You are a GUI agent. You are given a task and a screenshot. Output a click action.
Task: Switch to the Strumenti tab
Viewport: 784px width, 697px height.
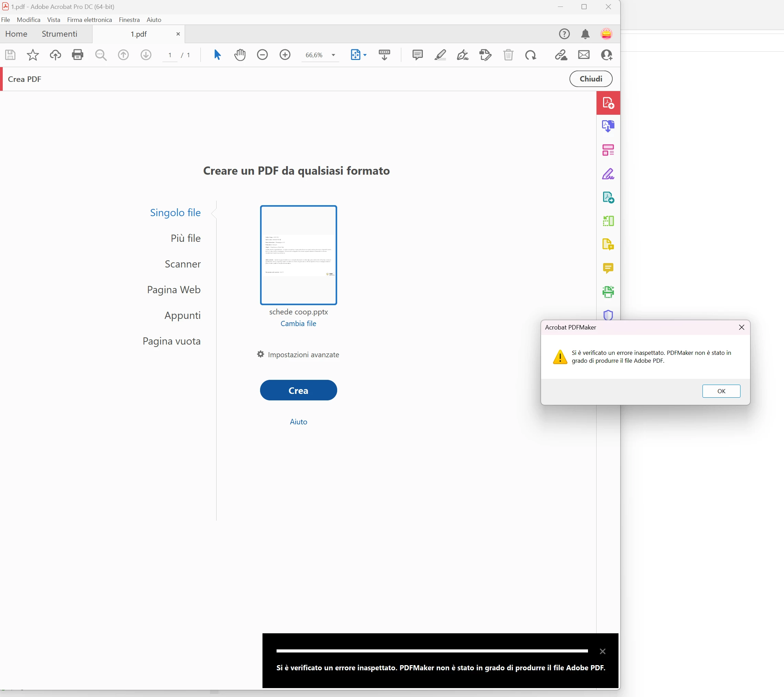[60, 34]
